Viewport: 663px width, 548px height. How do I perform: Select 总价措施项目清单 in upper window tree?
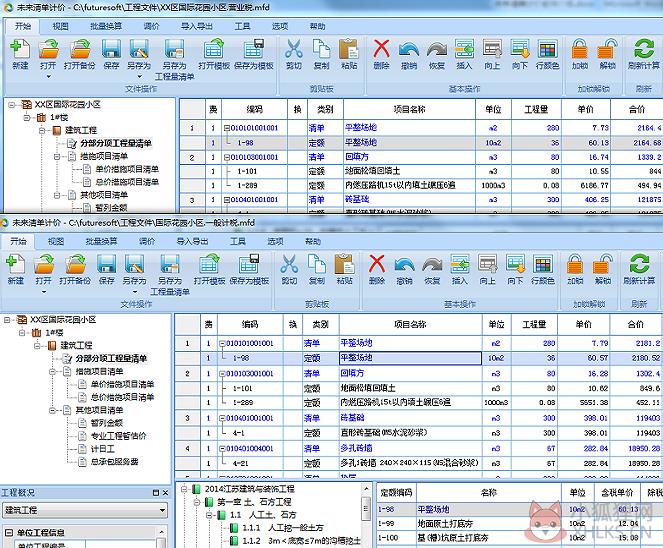tap(127, 182)
